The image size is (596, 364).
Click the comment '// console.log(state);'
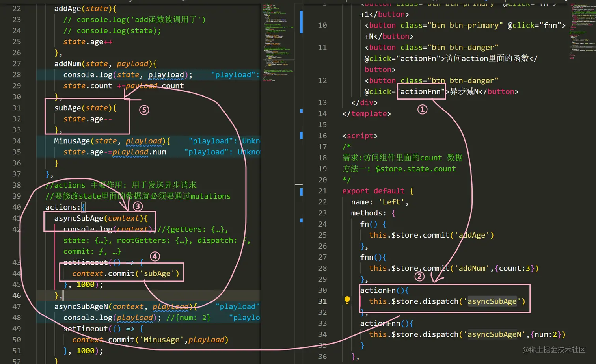(112, 31)
